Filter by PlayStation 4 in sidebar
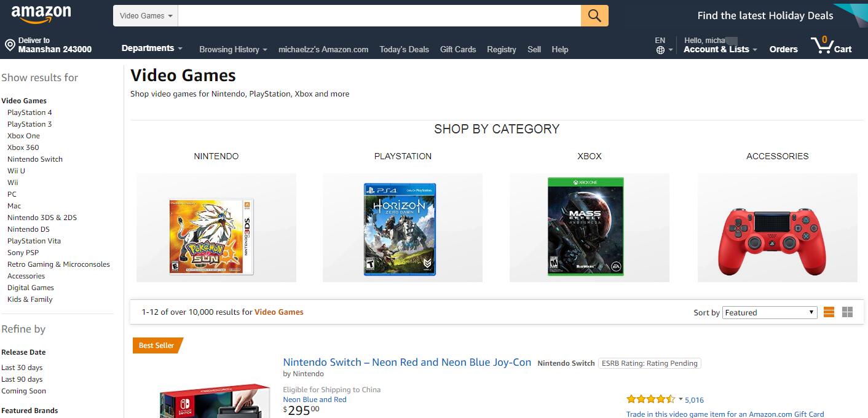The height and width of the screenshot is (418, 868). (30, 112)
